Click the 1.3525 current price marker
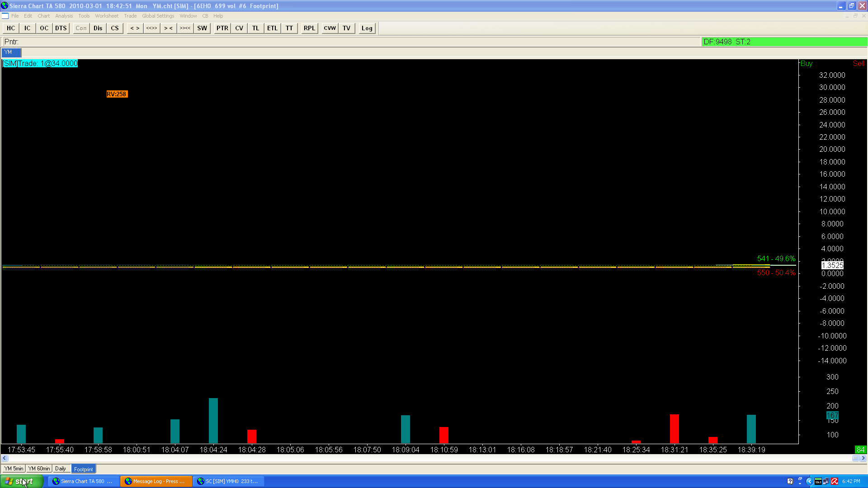The width and height of the screenshot is (868, 488). tap(832, 265)
